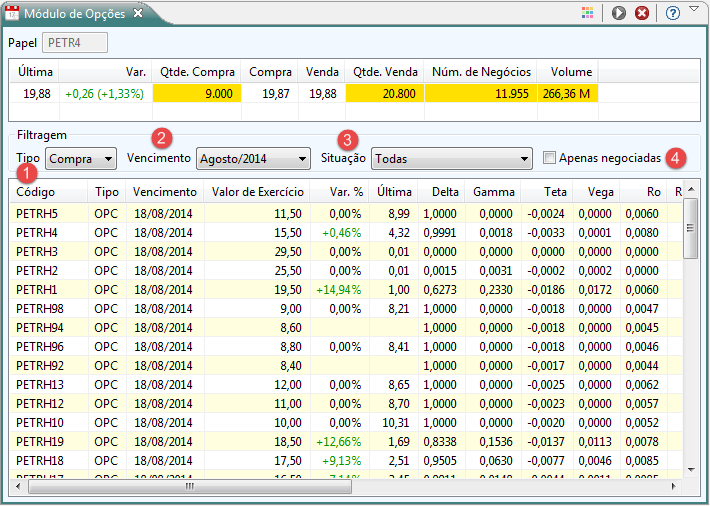Viewport: 710px width, 506px height.
Task: Open the help question mark icon
Action: pyautogui.click(x=673, y=13)
